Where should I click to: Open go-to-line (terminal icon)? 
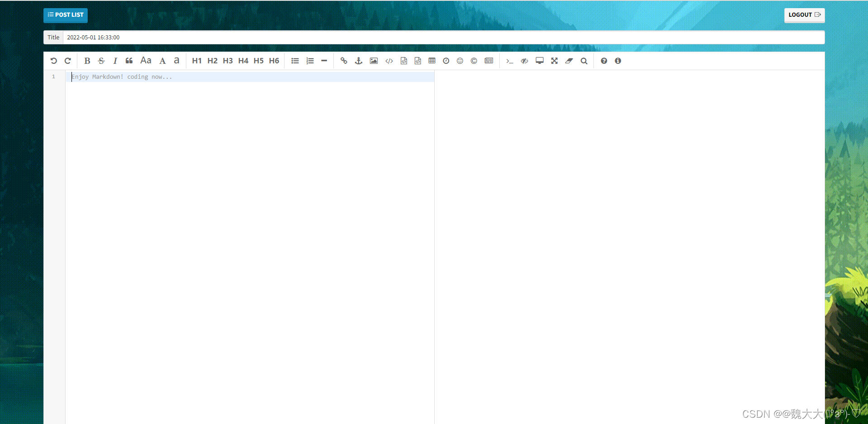coord(510,61)
